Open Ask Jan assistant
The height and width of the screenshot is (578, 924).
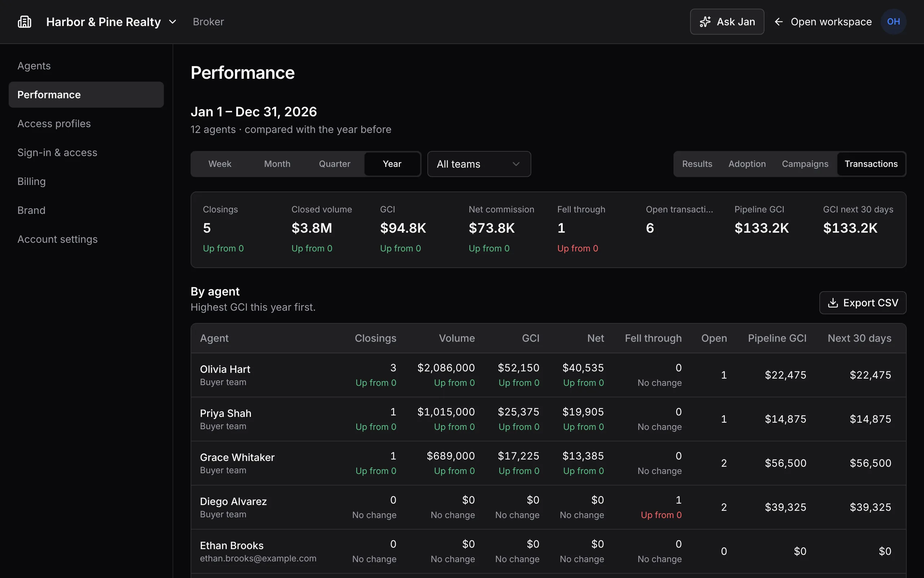[x=727, y=22]
